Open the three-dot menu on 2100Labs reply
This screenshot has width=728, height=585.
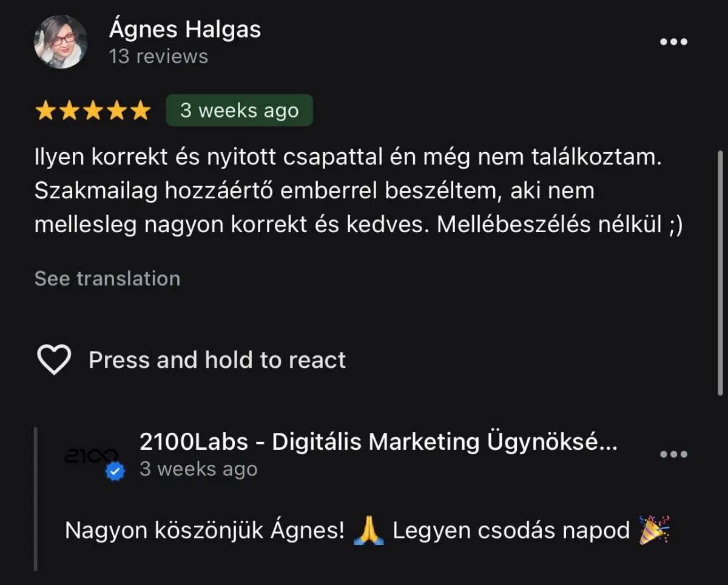[673, 454]
